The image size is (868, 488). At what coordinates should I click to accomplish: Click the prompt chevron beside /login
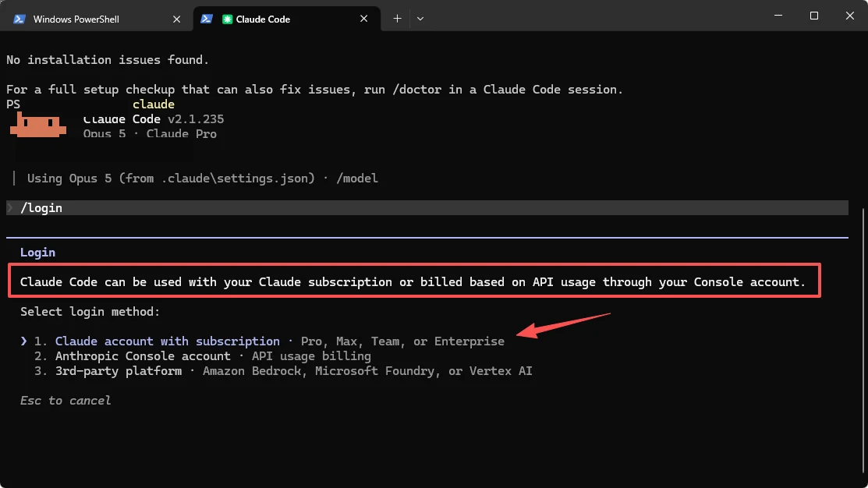(10, 208)
